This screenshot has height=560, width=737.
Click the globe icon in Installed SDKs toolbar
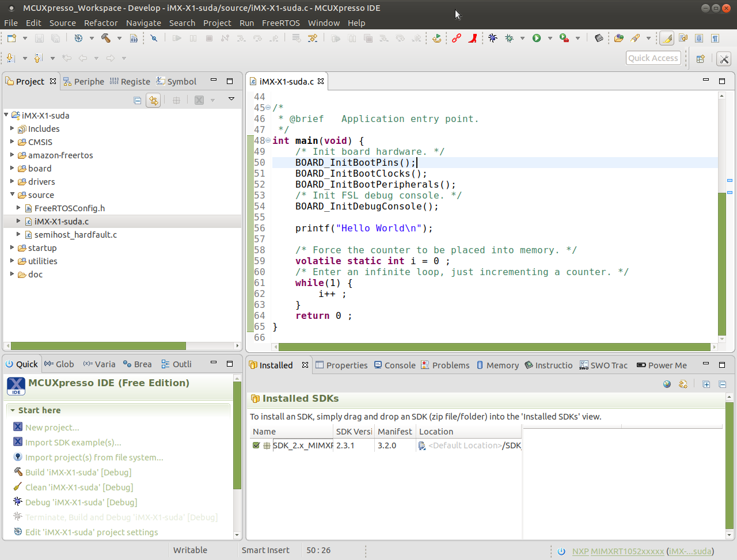(x=667, y=384)
